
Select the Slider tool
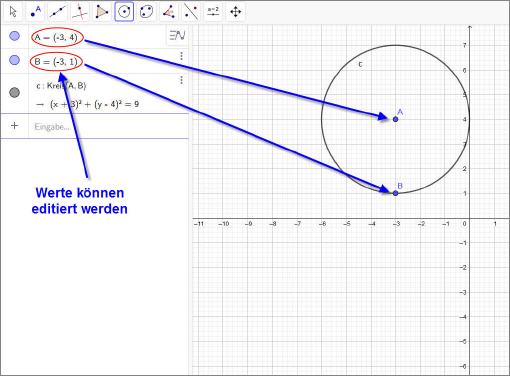click(x=213, y=12)
